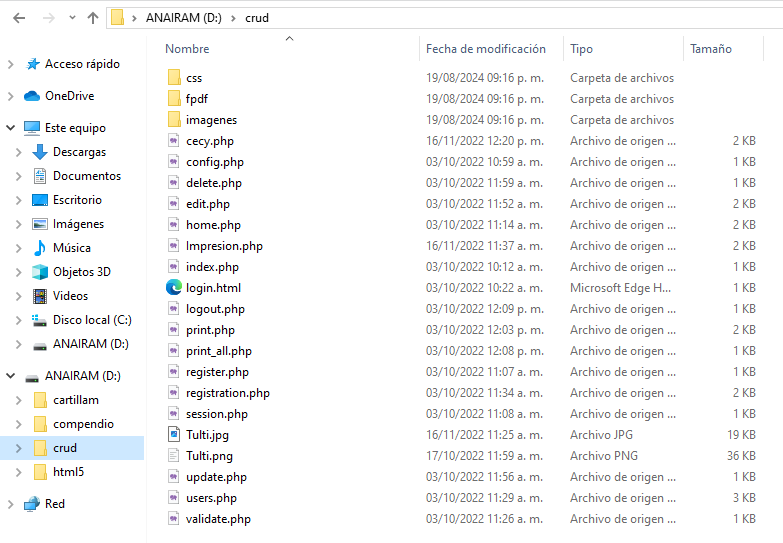Expand the cartillam folder node
Image resolution: width=783 pixels, height=543 pixels.
tap(18, 400)
